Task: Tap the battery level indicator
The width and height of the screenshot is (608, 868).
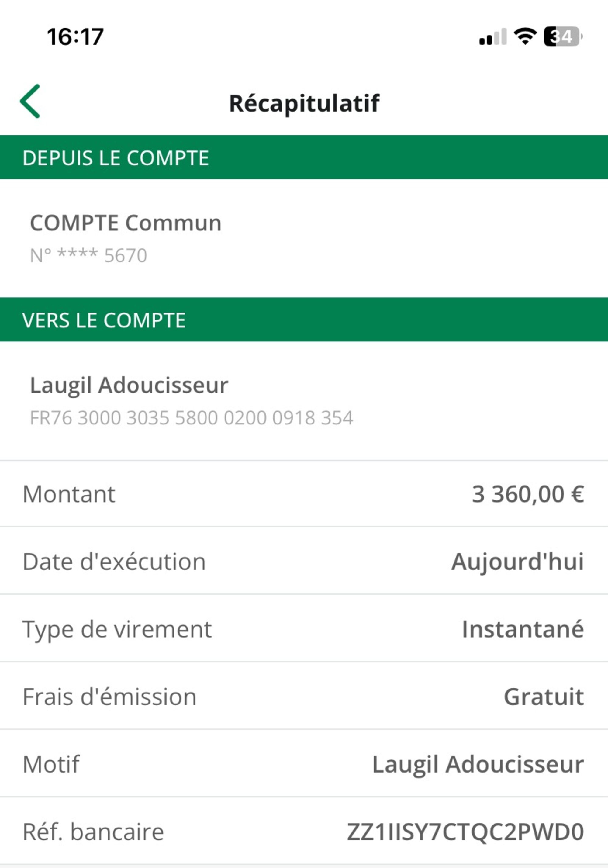Action: tap(562, 37)
